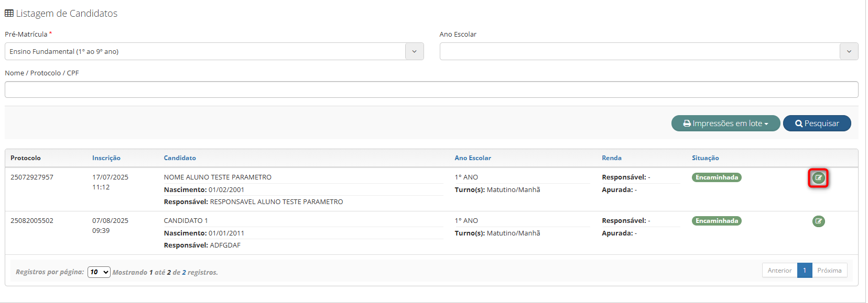868x303 pixels.
Task: Select page 1 in pagination
Action: pyautogui.click(x=805, y=271)
